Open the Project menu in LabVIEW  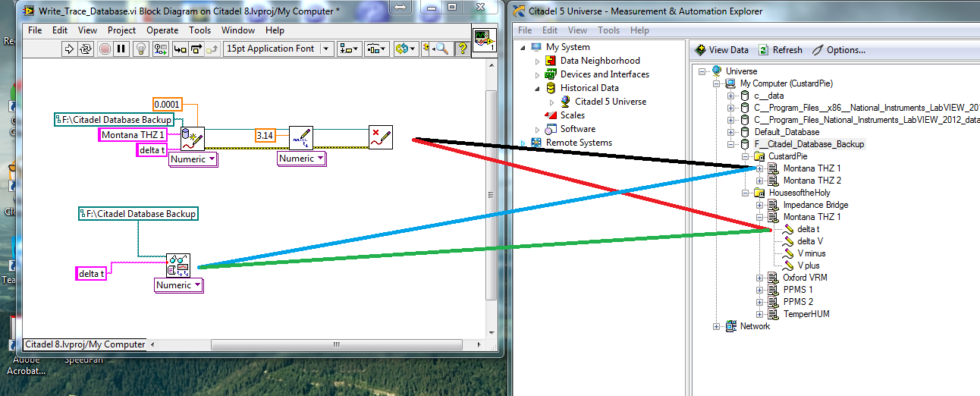(121, 30)
